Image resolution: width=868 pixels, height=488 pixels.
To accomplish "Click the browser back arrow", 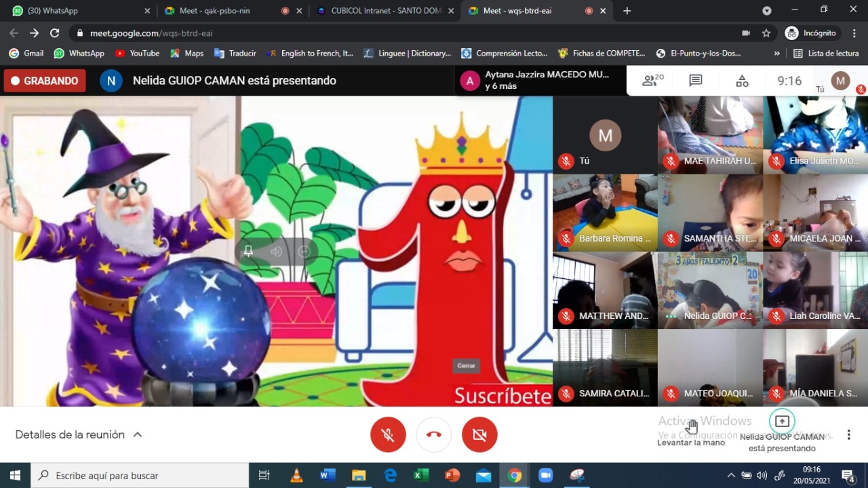I will click(14, 33).
